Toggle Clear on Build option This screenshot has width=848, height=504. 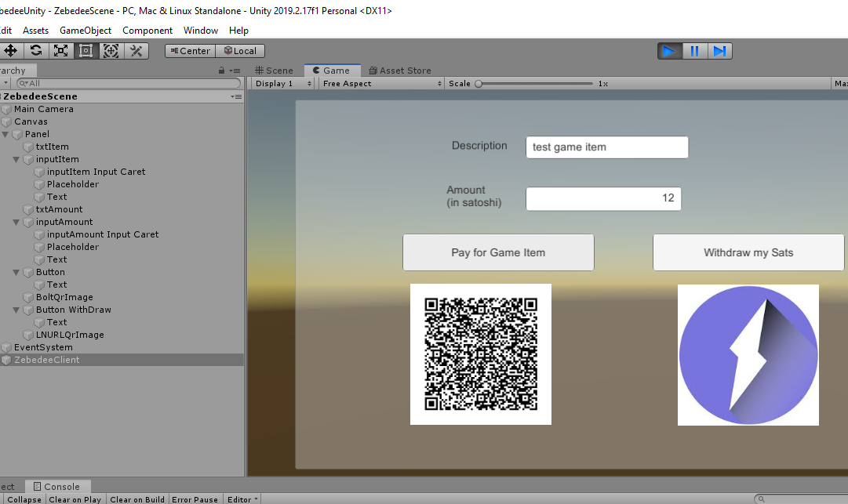137,499
